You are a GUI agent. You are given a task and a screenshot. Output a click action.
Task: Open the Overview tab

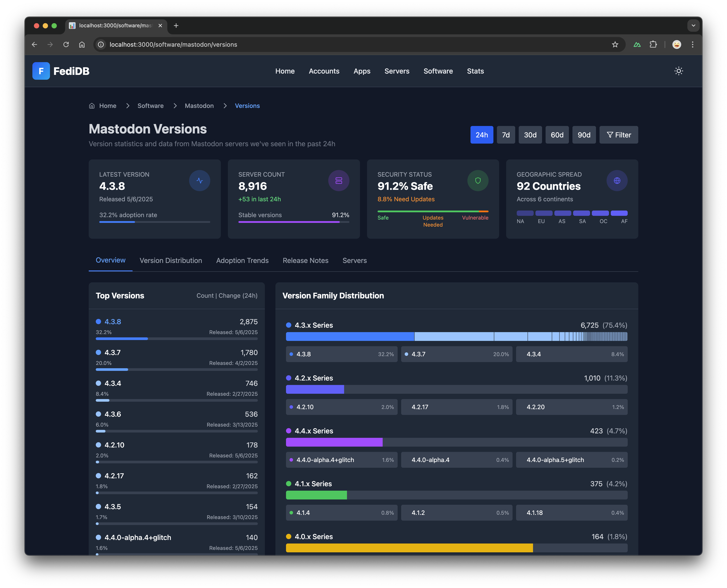[x=110, y=260]
